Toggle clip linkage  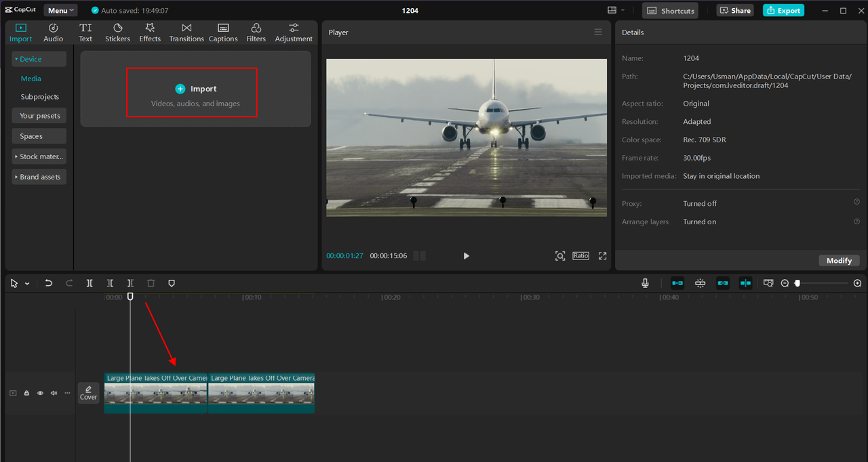coord(723,283)
